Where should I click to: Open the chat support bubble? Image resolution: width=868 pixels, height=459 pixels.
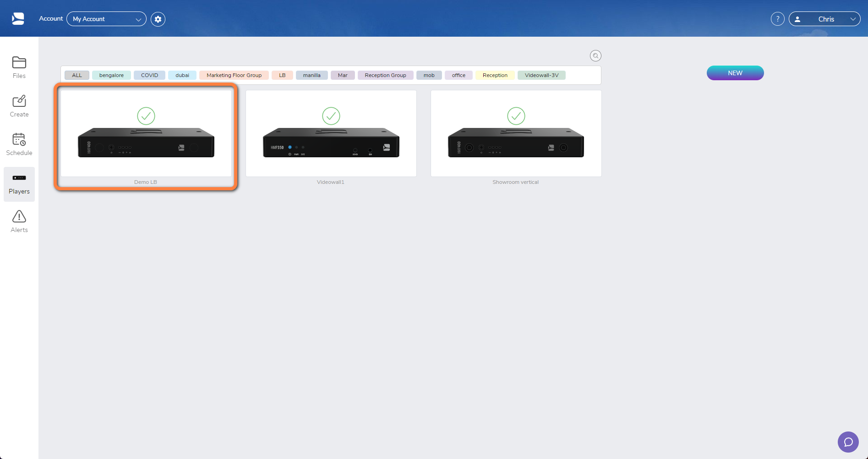[x=848, y=442]
